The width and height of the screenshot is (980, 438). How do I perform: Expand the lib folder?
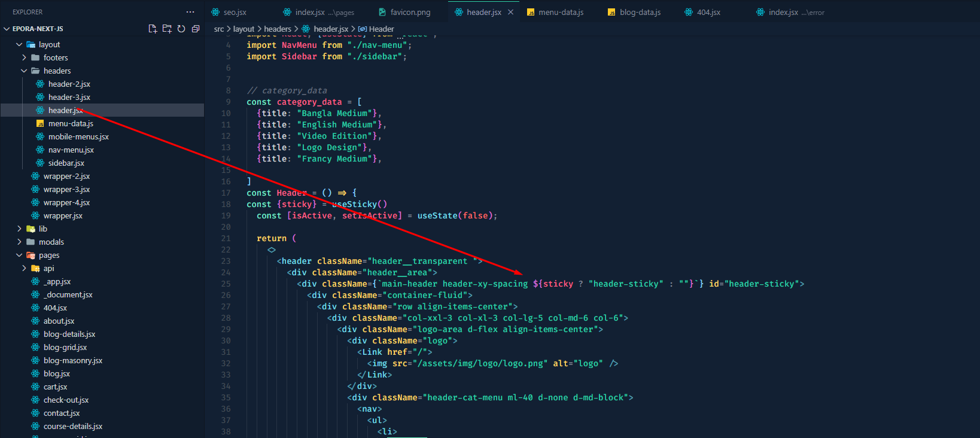19,229
